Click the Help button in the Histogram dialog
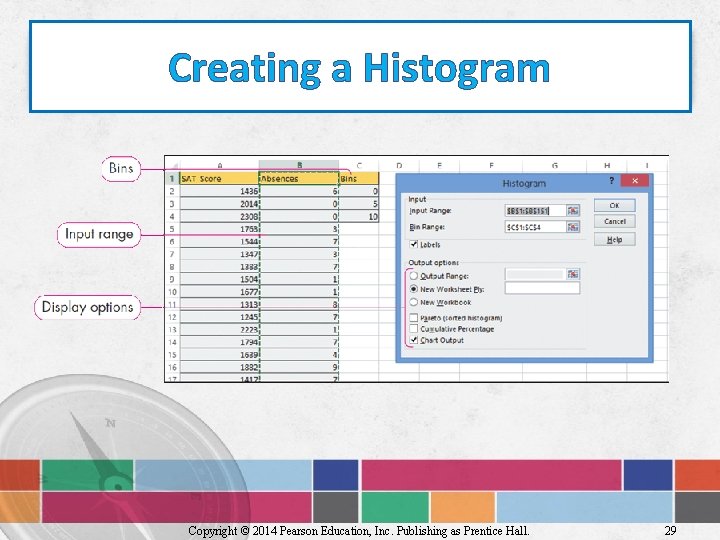 [614, 239]
